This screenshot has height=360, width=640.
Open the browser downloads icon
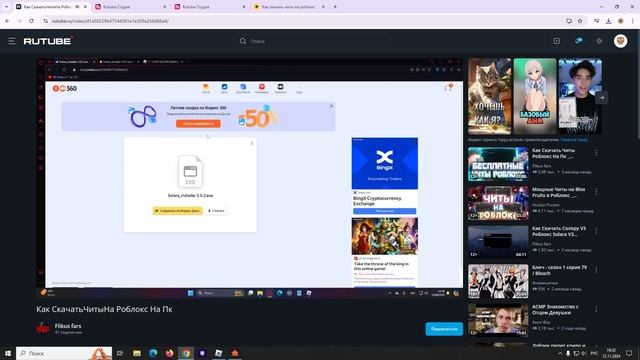tap(608, 21)
